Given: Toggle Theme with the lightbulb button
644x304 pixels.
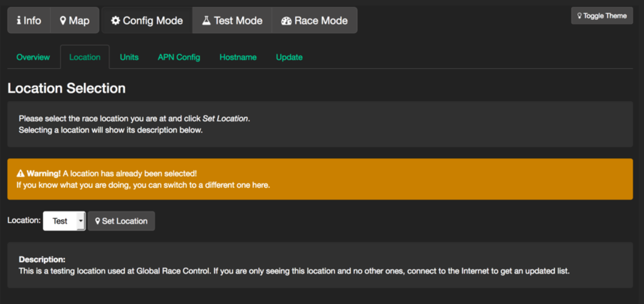Looking at the screenshot, I should [x=602, y=16].
